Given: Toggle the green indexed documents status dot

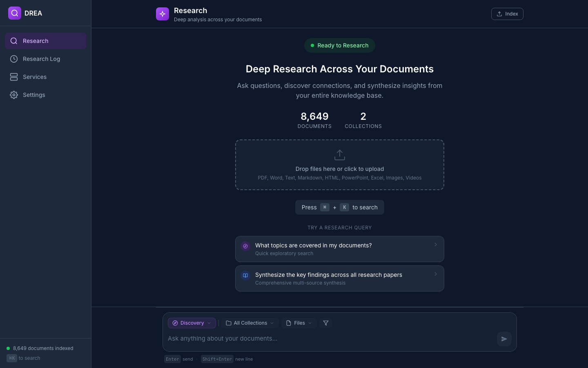Looking at the screenshot, I should [x=8, y=348].
